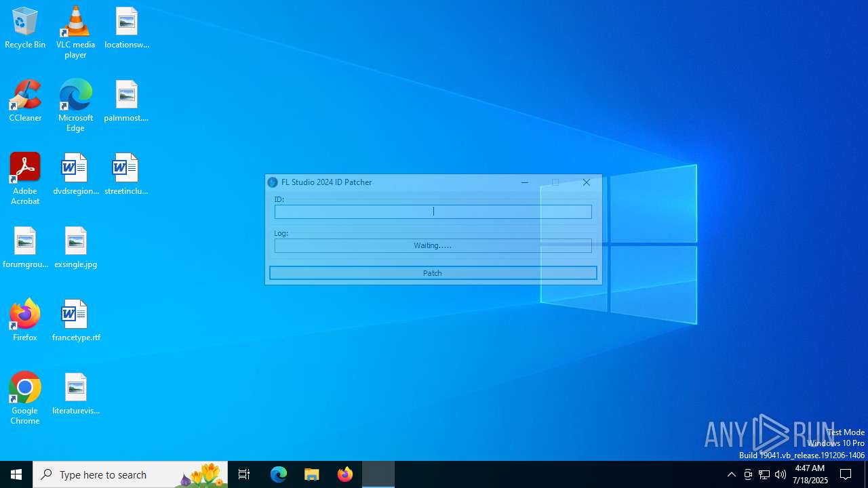Click the Meet Now tray icon
The image size is (868, 488).
(x=748, y=474)
